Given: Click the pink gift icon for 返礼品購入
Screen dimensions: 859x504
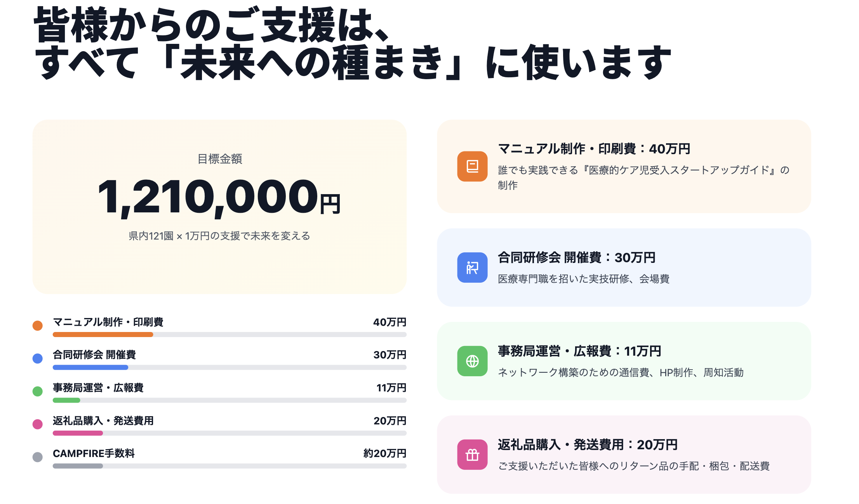Looking at the screenshot, I should 472,455.
